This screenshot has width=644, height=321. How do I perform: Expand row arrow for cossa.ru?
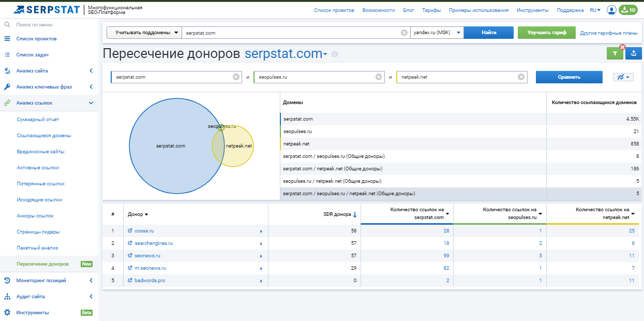(x=261, y=231)
